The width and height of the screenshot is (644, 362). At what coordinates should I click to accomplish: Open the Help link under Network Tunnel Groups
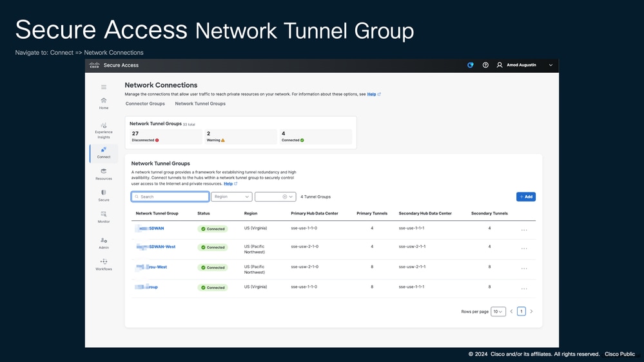coord(230,184)
